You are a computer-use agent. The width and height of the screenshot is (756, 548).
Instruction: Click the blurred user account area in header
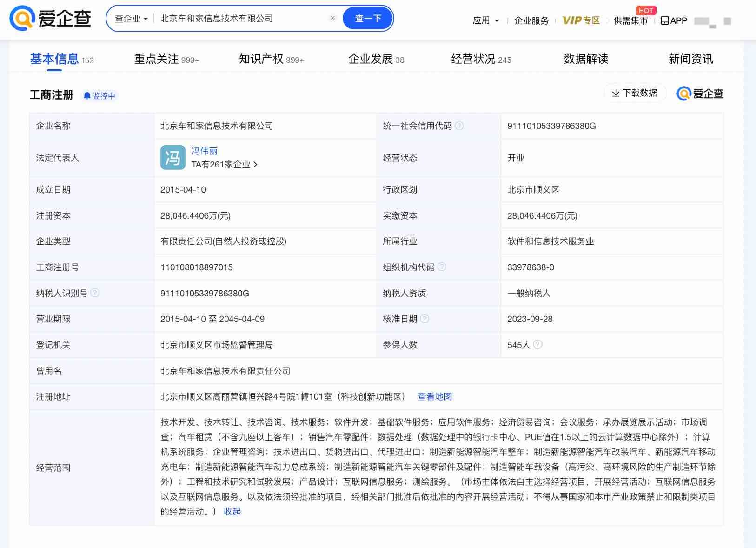tap(712, 21)
